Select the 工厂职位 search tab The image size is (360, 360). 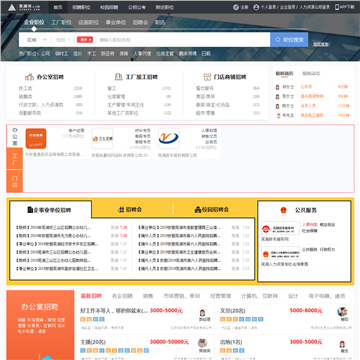click(61, 22)
